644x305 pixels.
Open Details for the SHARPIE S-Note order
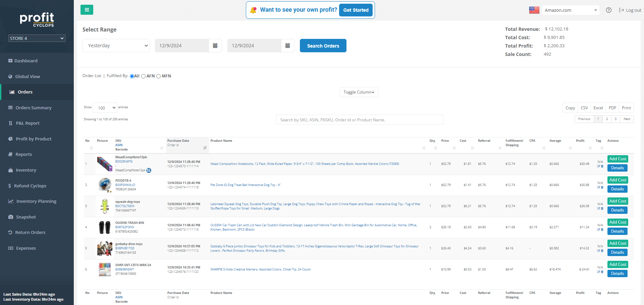[618, 273]
